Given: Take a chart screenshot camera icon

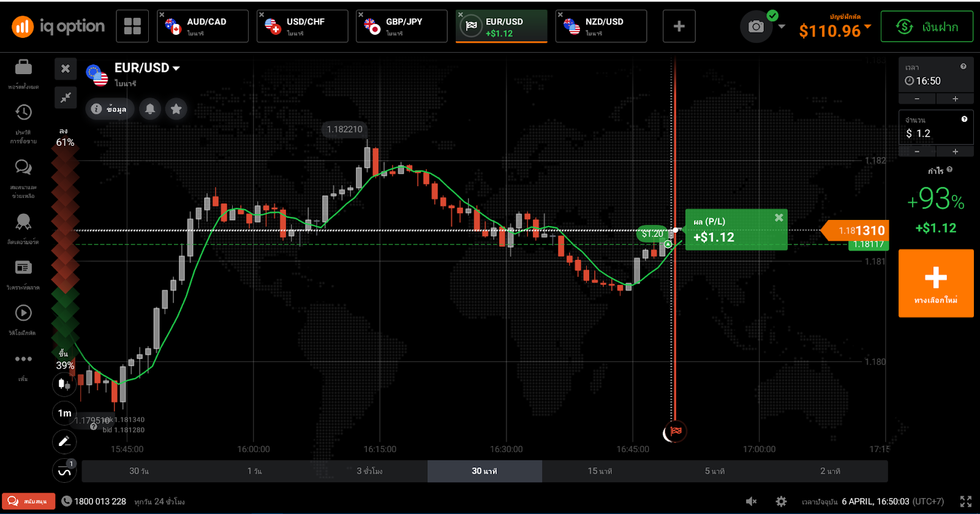Looking at the screenshot, I should 756,26.
